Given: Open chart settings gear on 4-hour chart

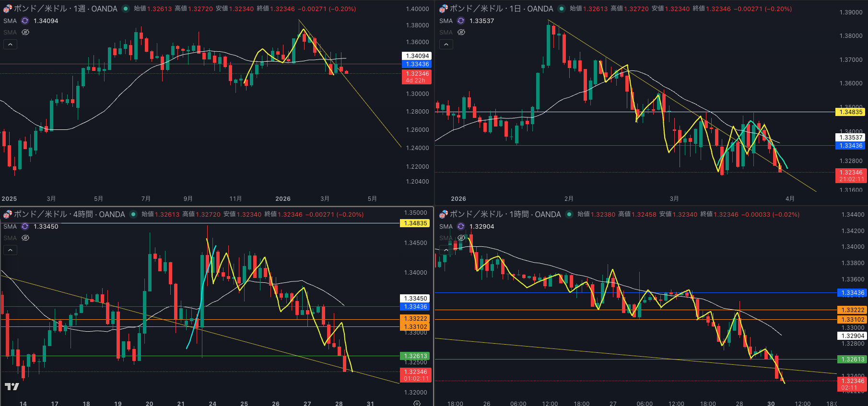Looking at the screenshot, I should [417, 403].
